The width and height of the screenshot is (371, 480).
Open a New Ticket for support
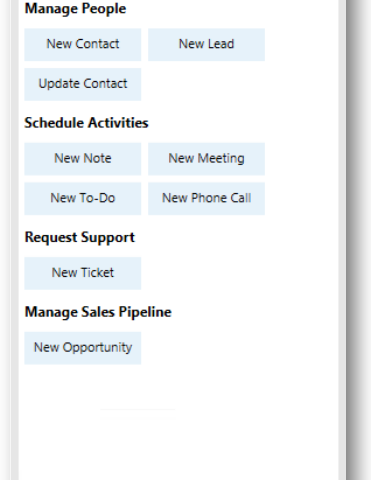(x=83, y=273)
